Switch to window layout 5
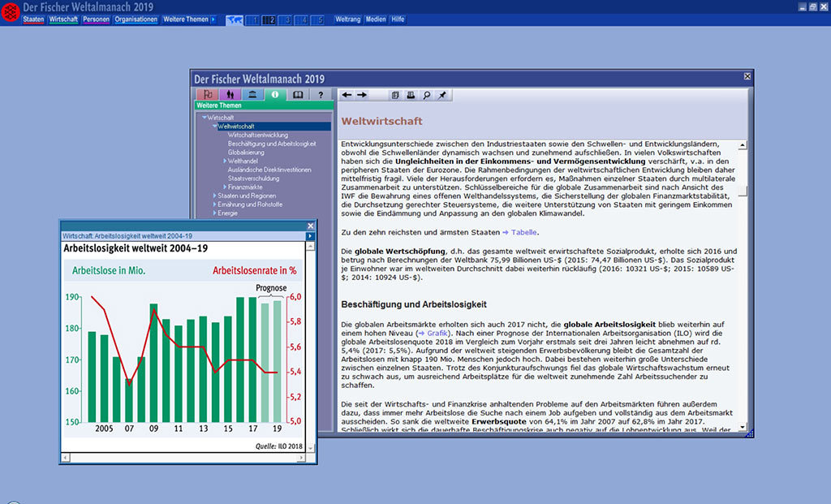831x504 pixels. tap(318, 20)
